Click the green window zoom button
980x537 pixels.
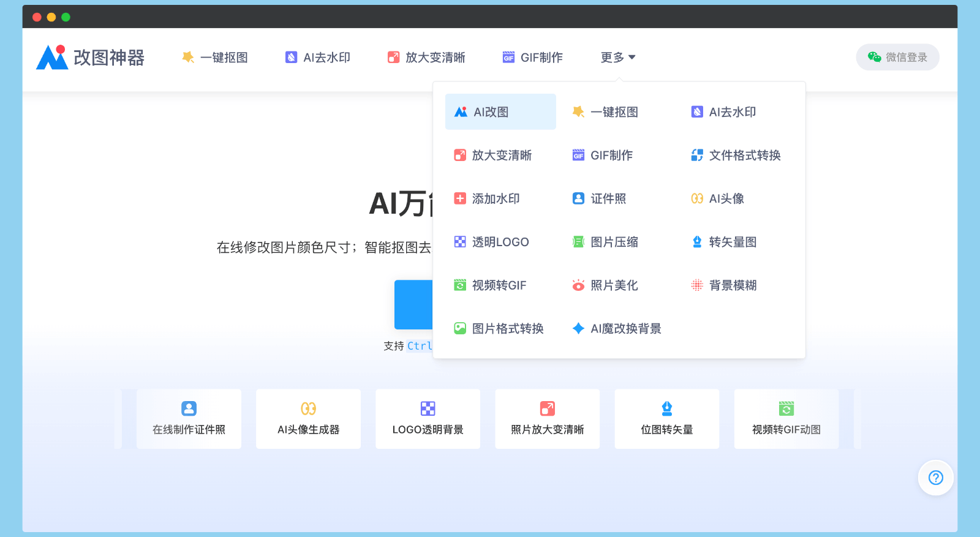[x=66, y=17]
